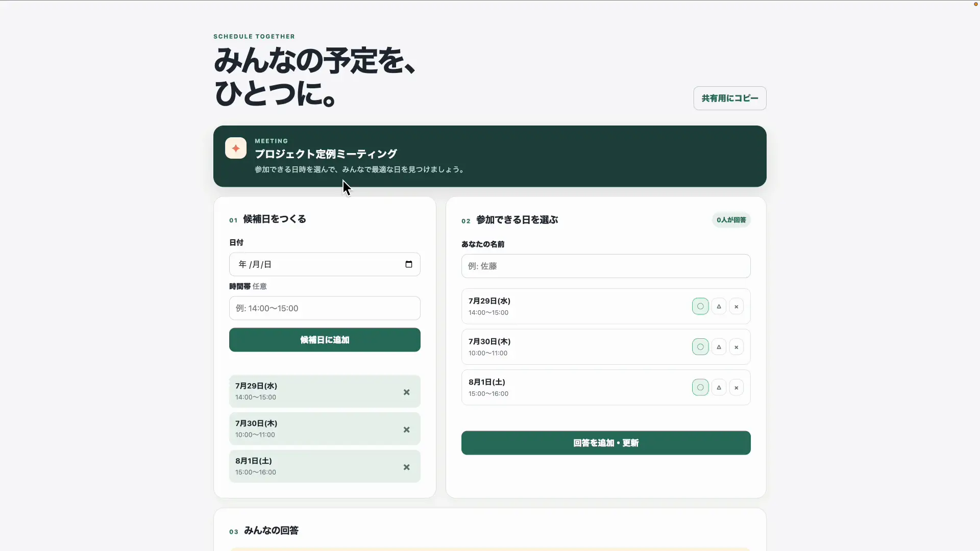980x551 pixels.
Task: Submit with 回答を追加・更新 button
Action: click(606, 443)
